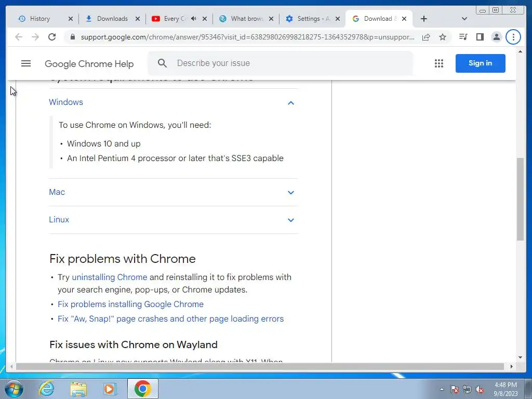Click the Sign in button
The width and height of the screenshot is (532, 399).
[480, 63]
